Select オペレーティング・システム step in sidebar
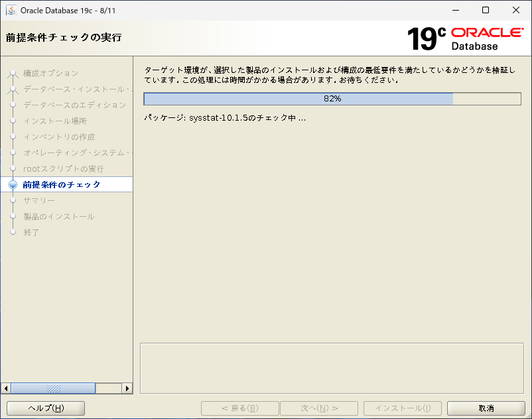The image size is (532, 419). [x=78, y=152]
